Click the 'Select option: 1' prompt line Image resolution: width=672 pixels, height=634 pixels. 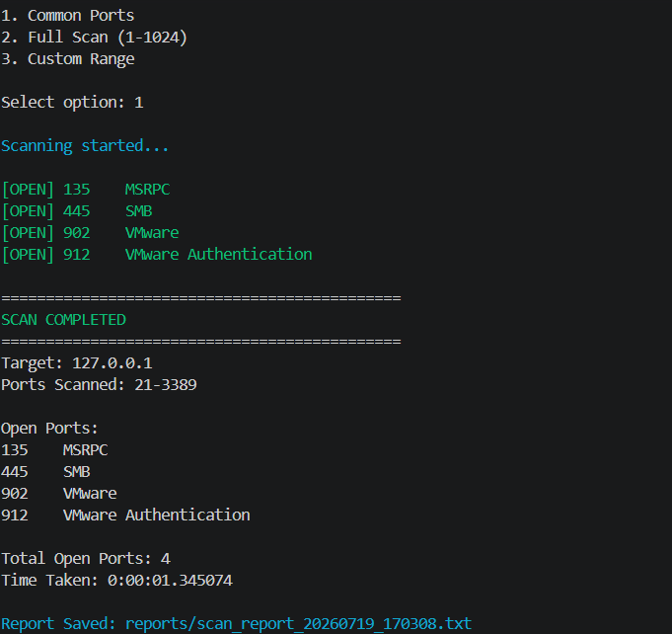(72, 103)
